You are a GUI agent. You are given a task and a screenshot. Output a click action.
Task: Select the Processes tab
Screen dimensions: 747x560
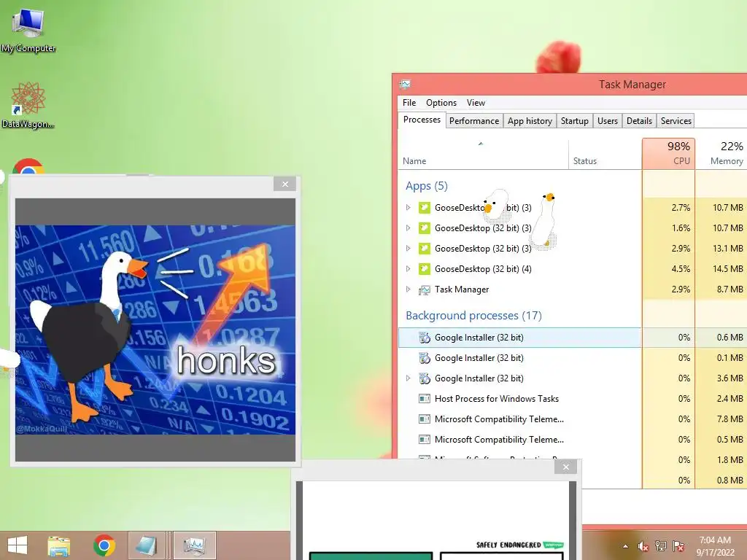422,120
